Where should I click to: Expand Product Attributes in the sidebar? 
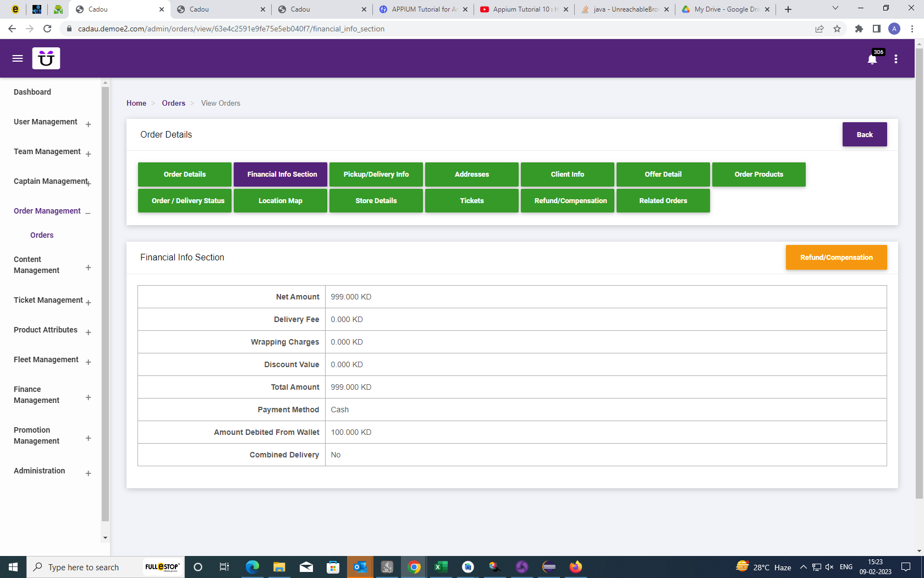point(88,332)
